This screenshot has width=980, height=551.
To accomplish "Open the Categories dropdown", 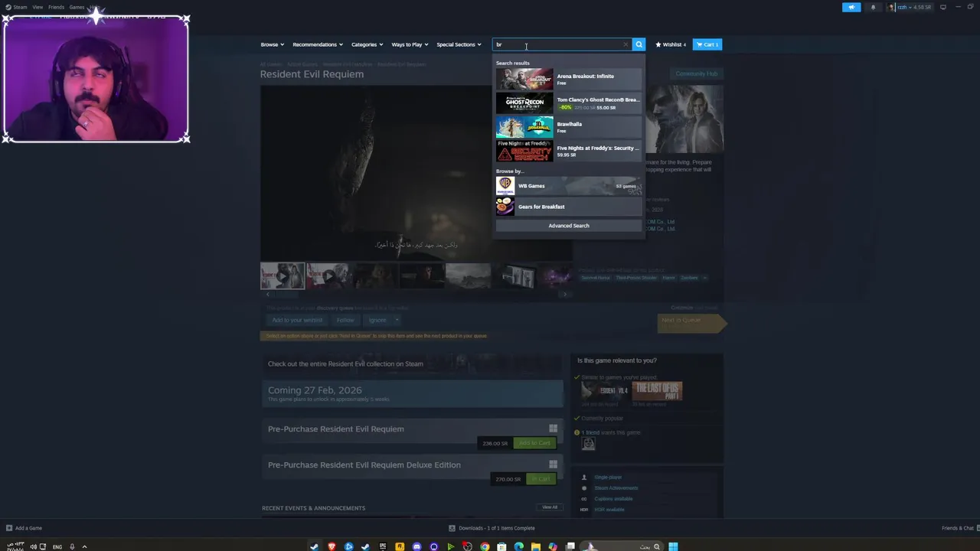I will coord(367,44).
